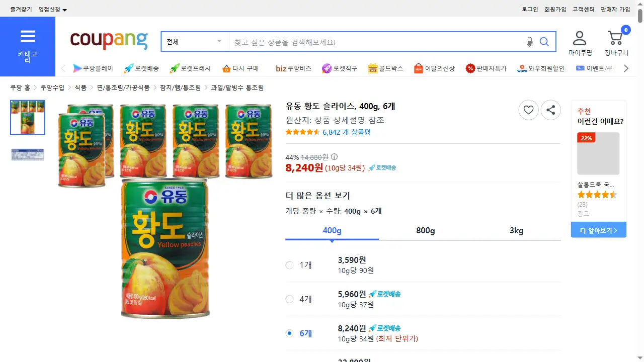The width and height of the screenshot is (644, 362).
Task: Click the star rating icons
Action: click(302, 132)
